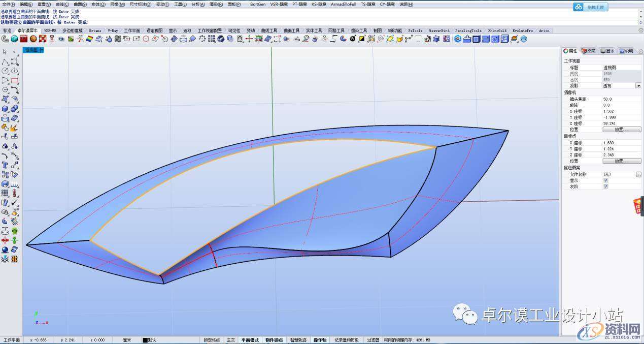This screenshot has width=644, height=344.
Task: Click the Explode tool icon
Action: coord(15,128)
